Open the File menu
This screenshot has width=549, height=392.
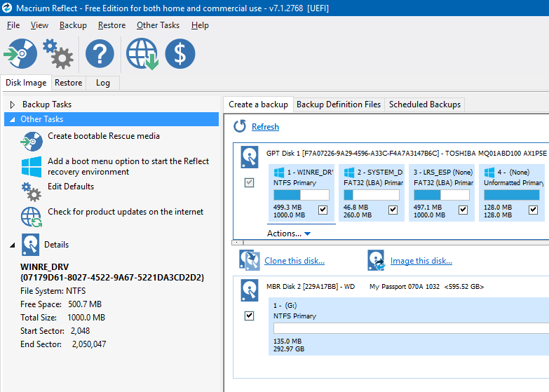coord(13,25)
